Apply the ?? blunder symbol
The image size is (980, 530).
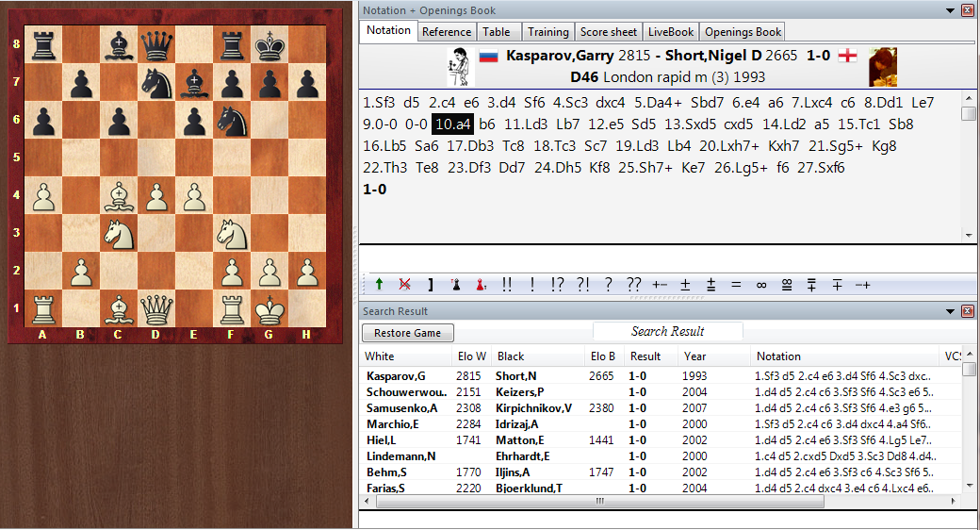pyautogui.click(x=634, y=285)
